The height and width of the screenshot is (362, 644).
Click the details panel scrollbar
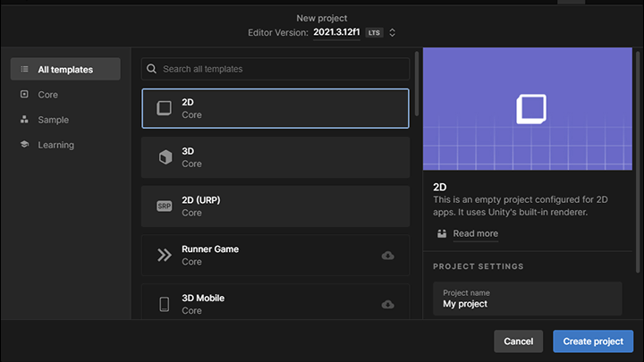[638, 162]
